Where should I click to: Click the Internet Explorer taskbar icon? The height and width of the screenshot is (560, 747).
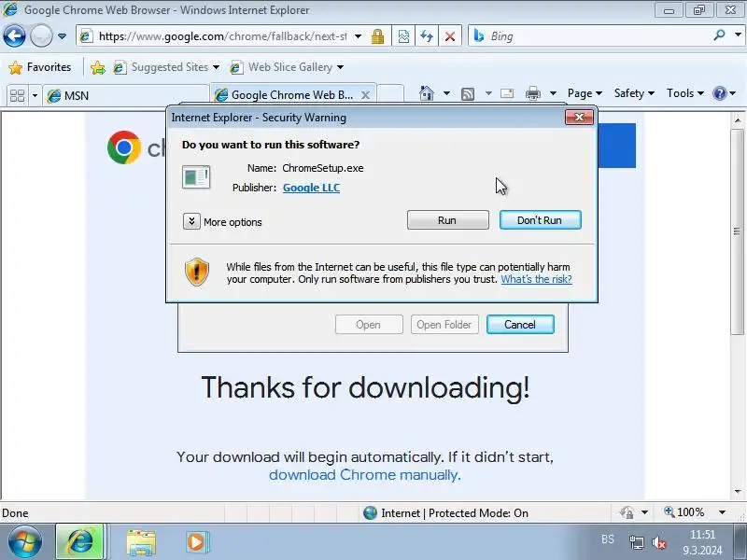coord(80,541)
